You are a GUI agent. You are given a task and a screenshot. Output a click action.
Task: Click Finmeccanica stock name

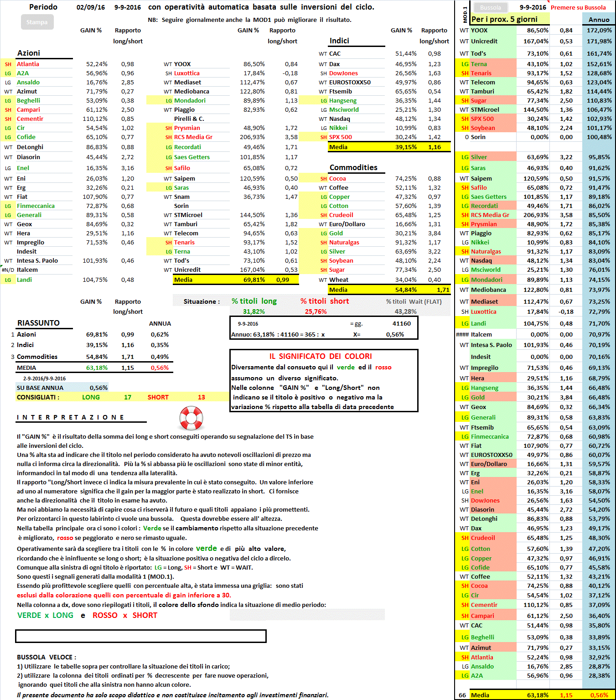click(x=36, y=206)
